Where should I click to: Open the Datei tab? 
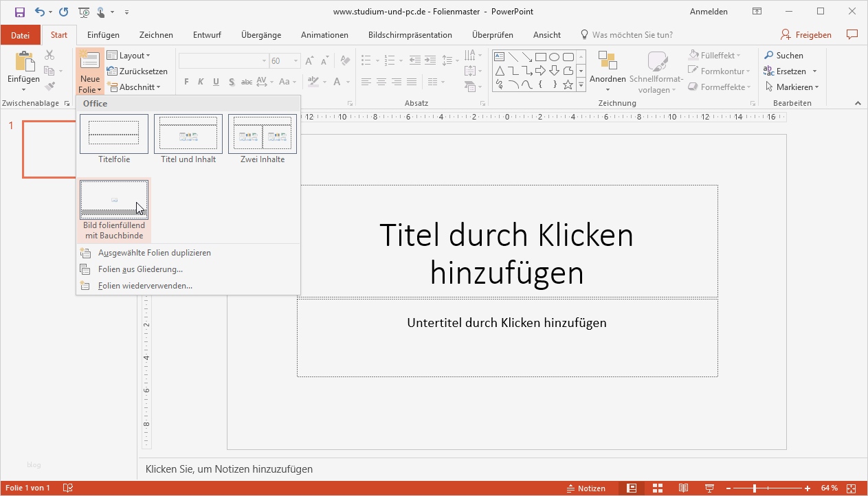(21, 34)
